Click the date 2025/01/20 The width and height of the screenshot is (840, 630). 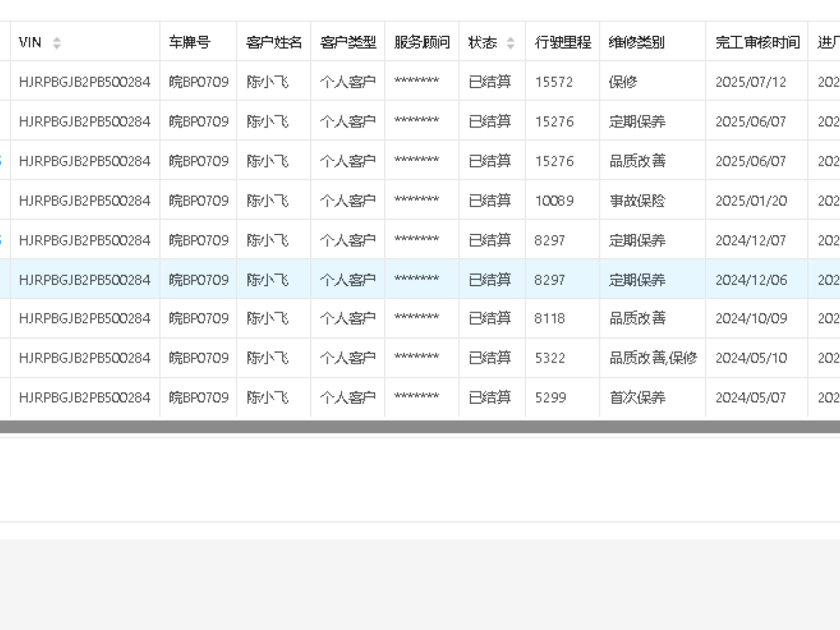751,201
